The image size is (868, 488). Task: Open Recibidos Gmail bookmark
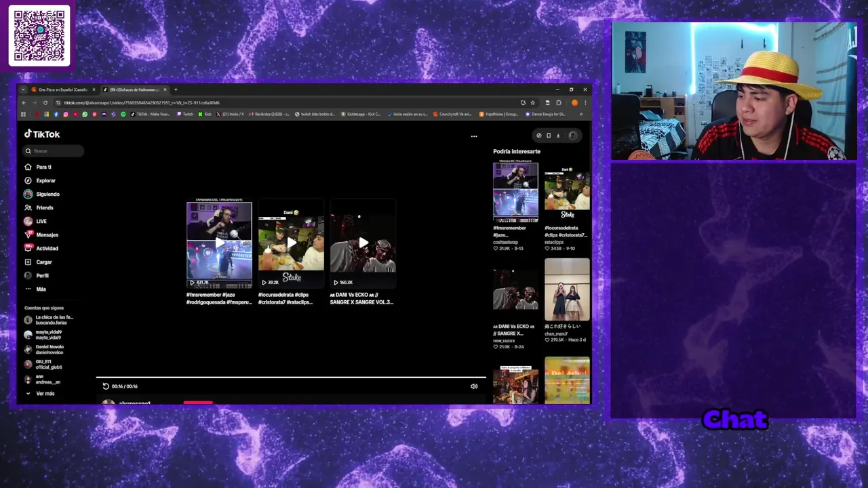click(x=271, y=115)
